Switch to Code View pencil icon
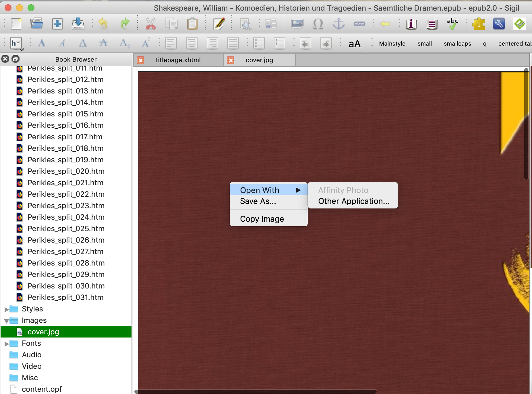The width and height of the screenshot is (532, 394). [x=219, y=24]
